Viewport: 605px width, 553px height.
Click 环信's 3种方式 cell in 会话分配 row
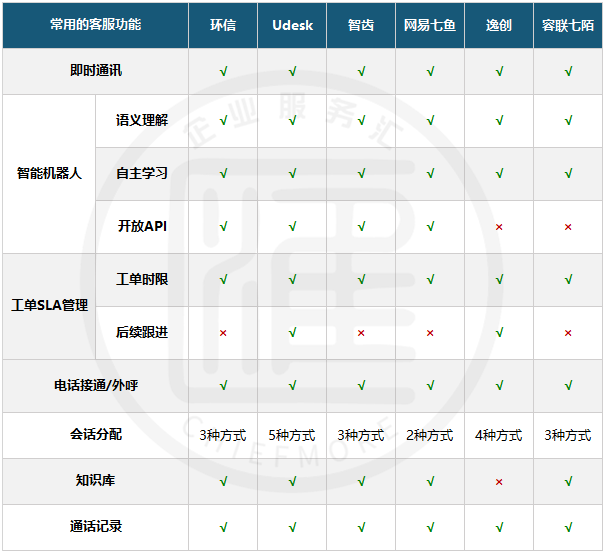click(223, 435)
